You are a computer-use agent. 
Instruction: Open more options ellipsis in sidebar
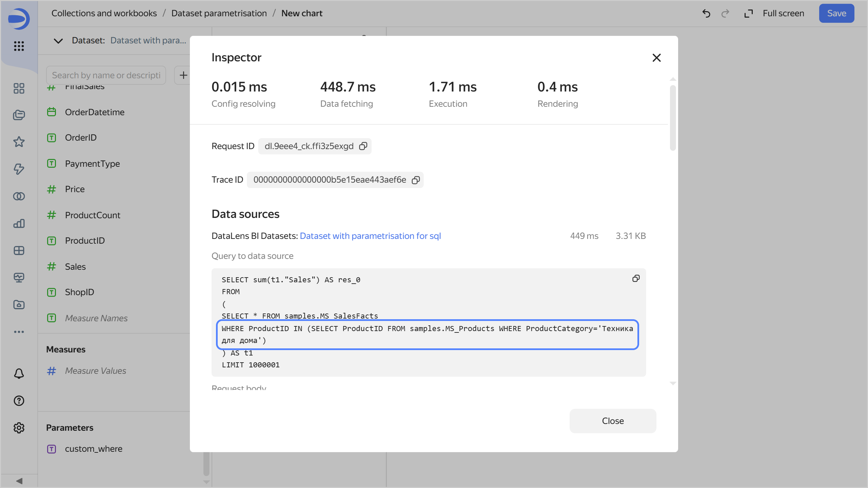pyautogui.click(x=19, y=332)
